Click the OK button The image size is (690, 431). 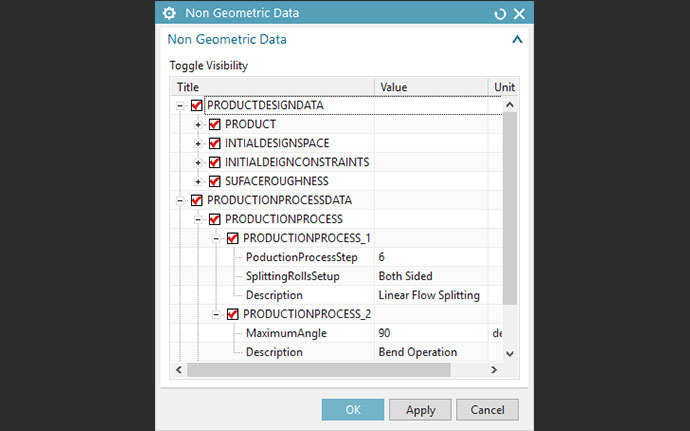[353, 410]
